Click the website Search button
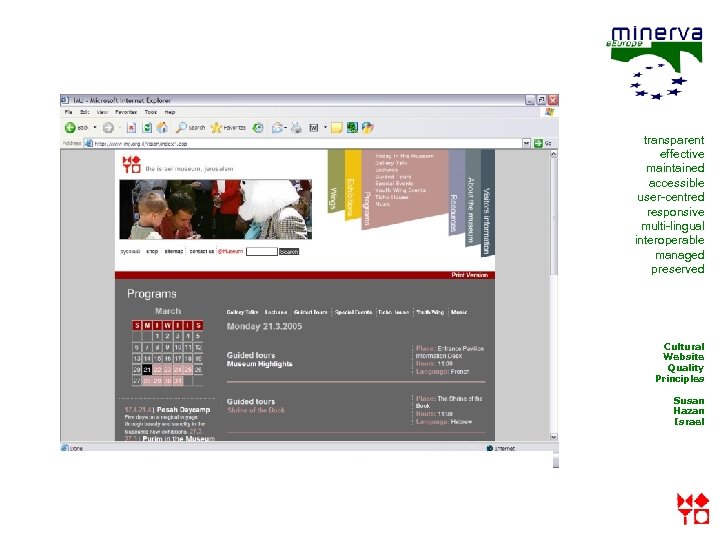This screenshot has height=540, width=720. point(289,252)
